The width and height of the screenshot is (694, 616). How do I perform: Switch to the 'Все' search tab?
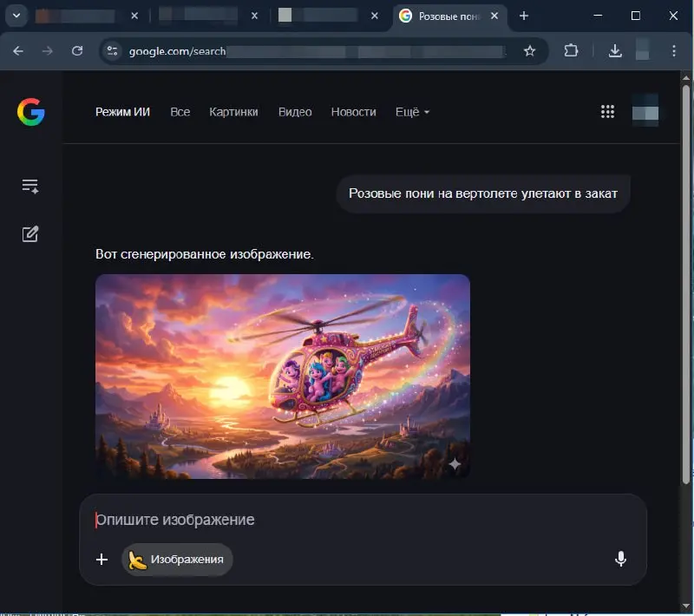pos(180,112)
